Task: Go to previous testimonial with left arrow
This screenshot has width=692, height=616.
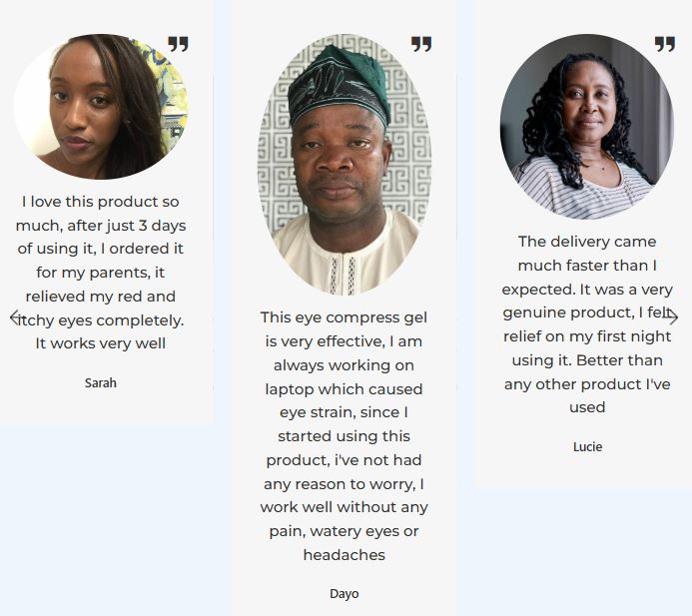Action: [x=16, y=317]
